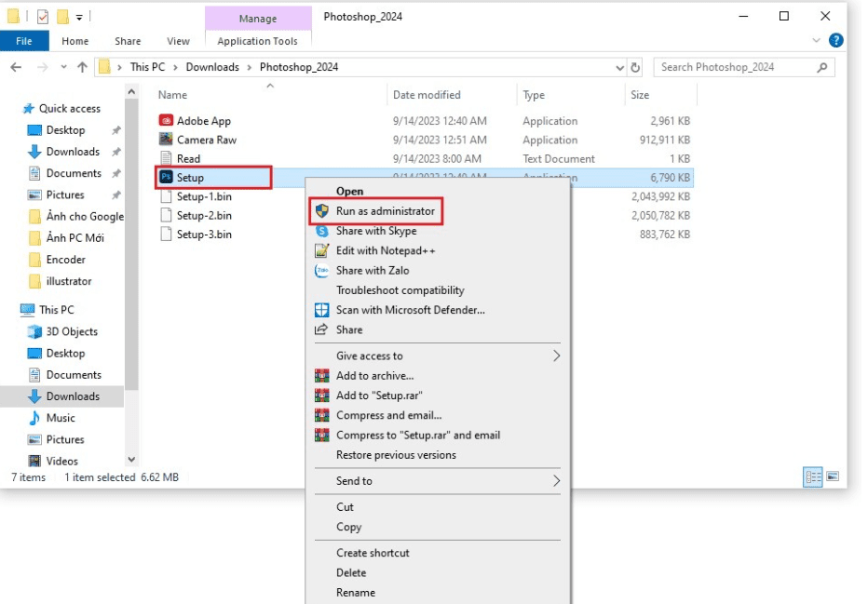The height and width of the screenshot is (604, 868).
Task: Click the refresh icon beside address bar
Action: click(x=636, y=67)
